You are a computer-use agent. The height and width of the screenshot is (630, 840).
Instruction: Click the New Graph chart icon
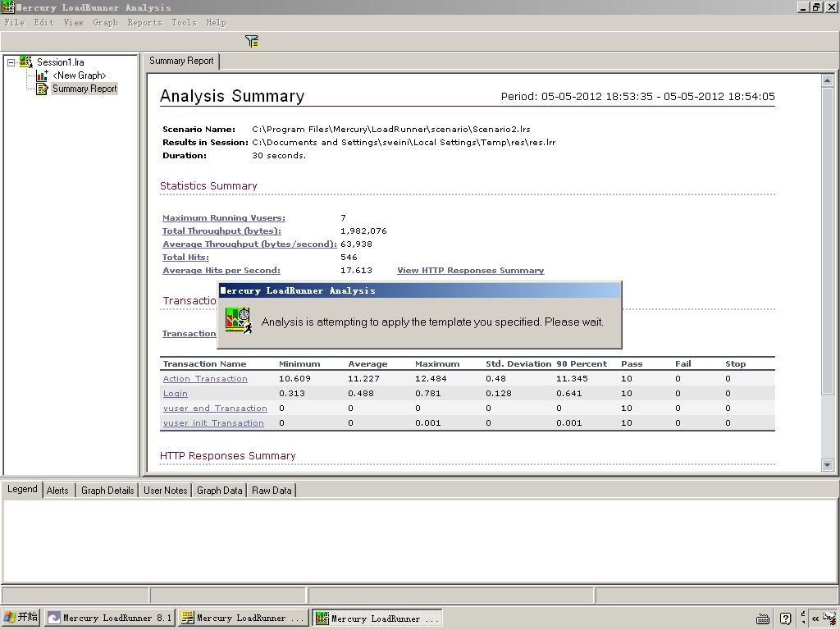point(42,75)
